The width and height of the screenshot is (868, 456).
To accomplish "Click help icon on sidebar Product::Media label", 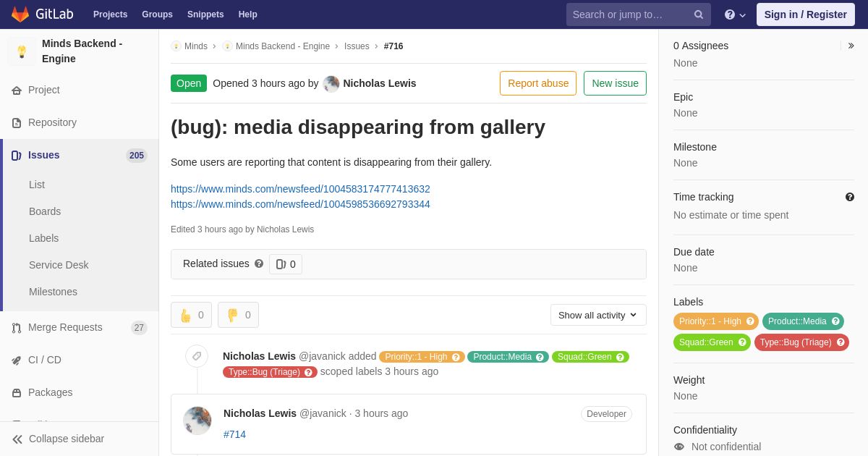I will [835, 321].
